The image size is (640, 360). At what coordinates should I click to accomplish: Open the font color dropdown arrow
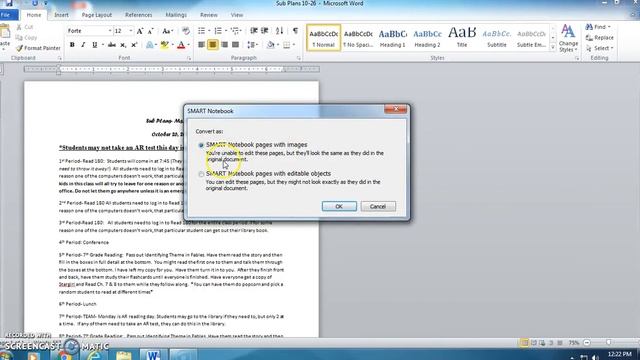[189, 45]
